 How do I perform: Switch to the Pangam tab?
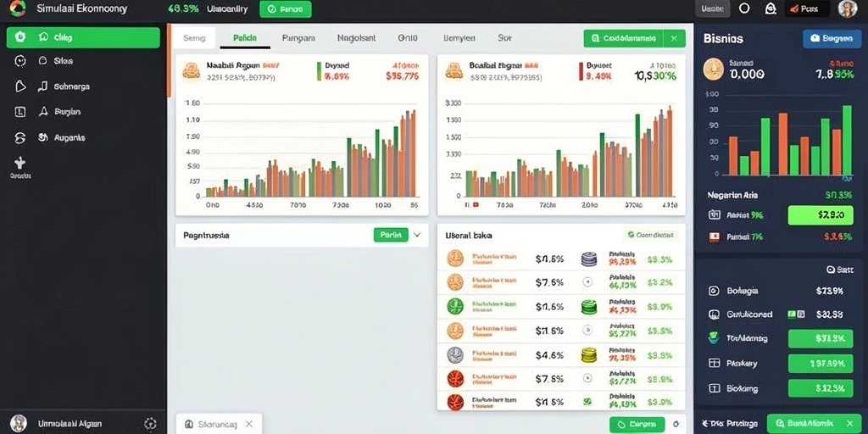point(298,38)
